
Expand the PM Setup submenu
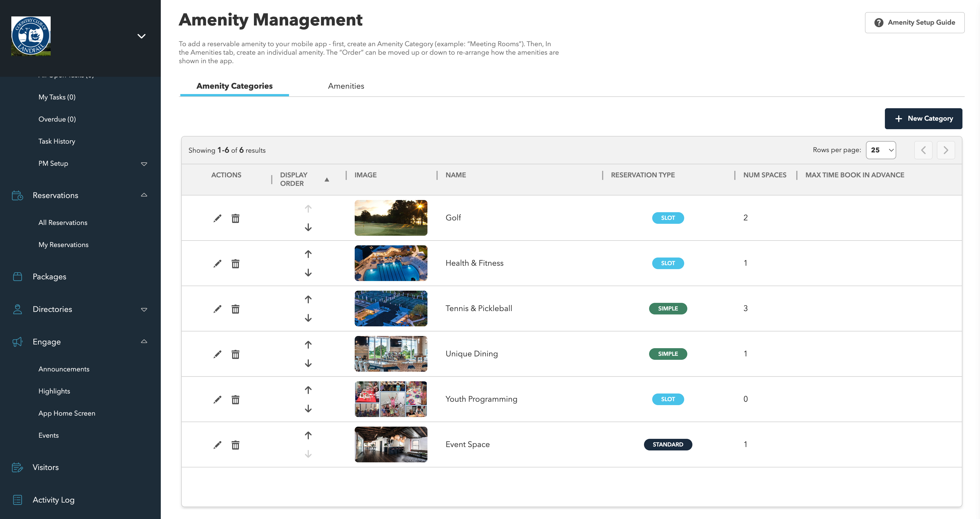tap(144, 164)
